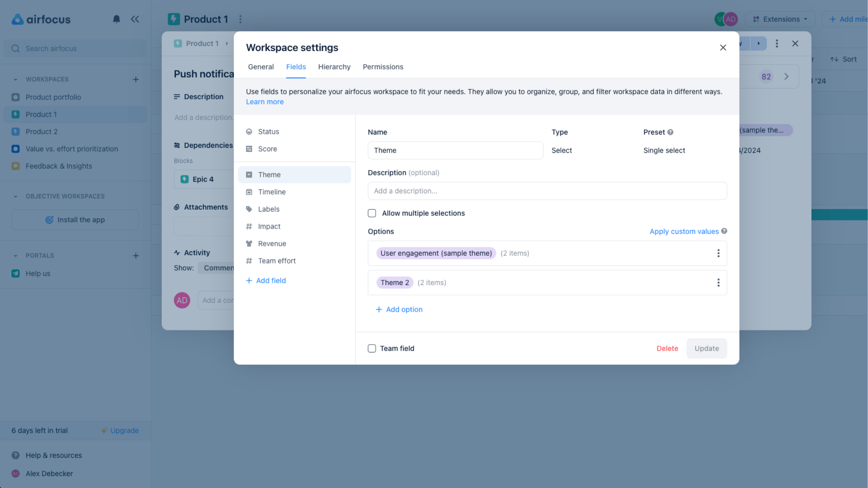Collapse the PORTALS section
Image resolution: width=868 pixels, height=488 pixels.
click(15, 255)
